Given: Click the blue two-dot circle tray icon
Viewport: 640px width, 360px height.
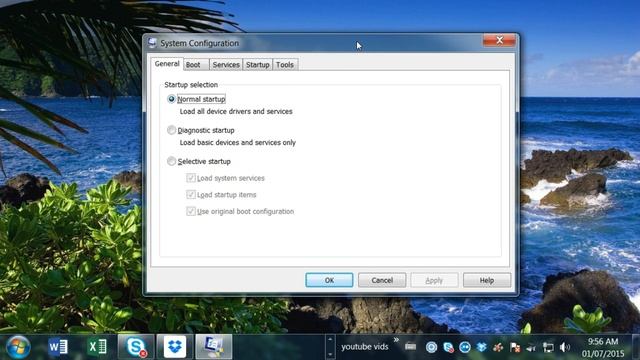Looking at the screenshot, I should pos(465,347).
